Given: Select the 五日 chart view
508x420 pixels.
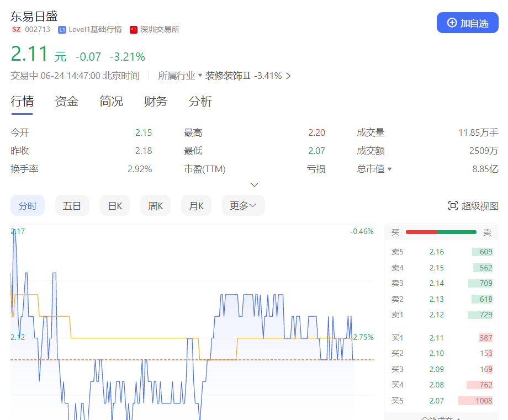Looking at the screenshot, I should point(72,206).
